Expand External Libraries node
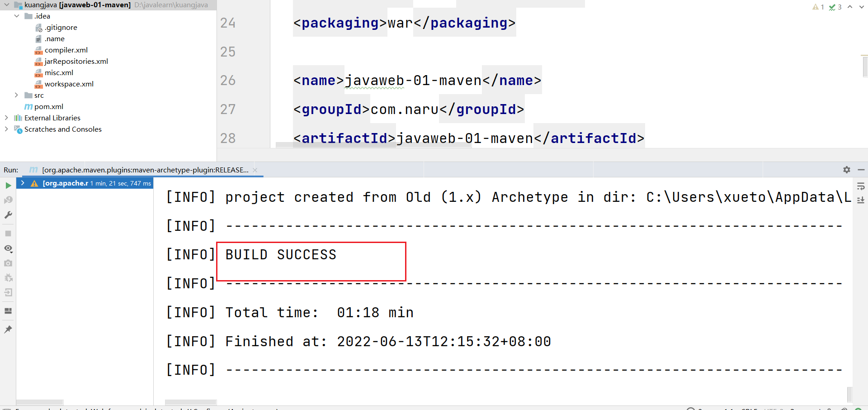868x410 pixels. pos(6,118)
